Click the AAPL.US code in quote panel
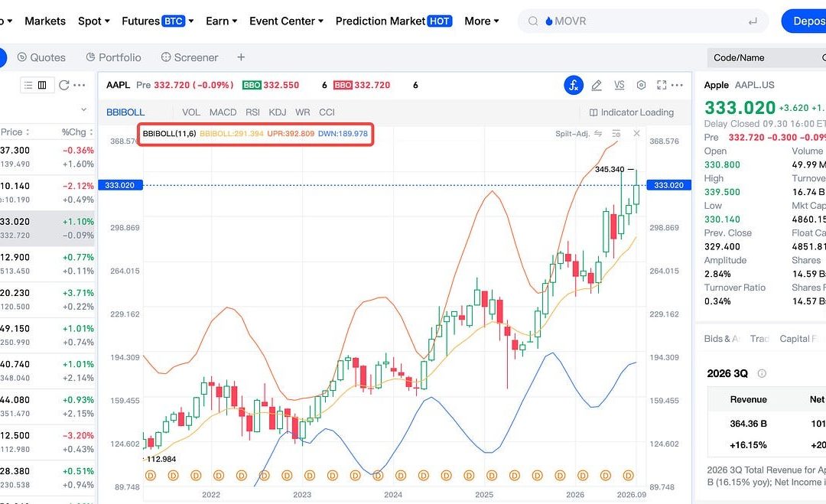Screen dimensions: 826x504 754,85
